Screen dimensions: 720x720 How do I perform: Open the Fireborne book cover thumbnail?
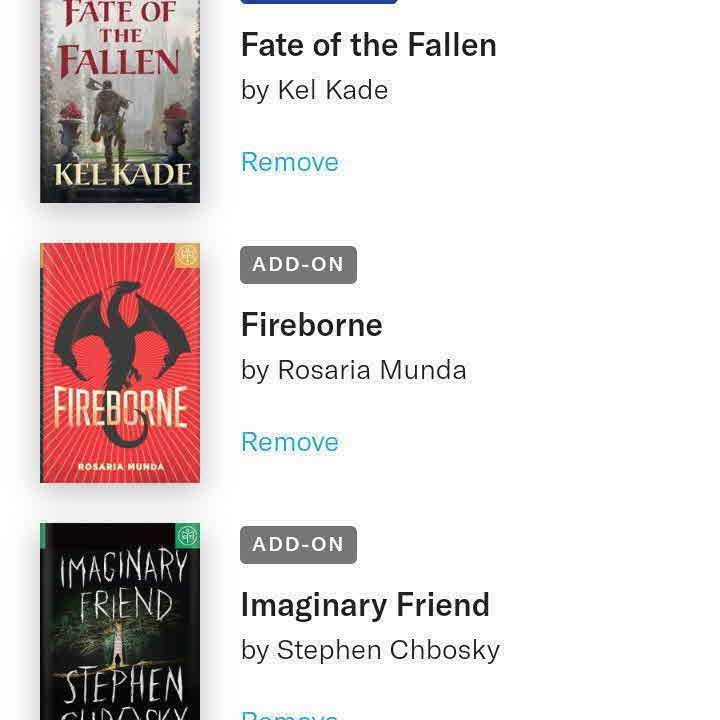[x=120, y=363]
